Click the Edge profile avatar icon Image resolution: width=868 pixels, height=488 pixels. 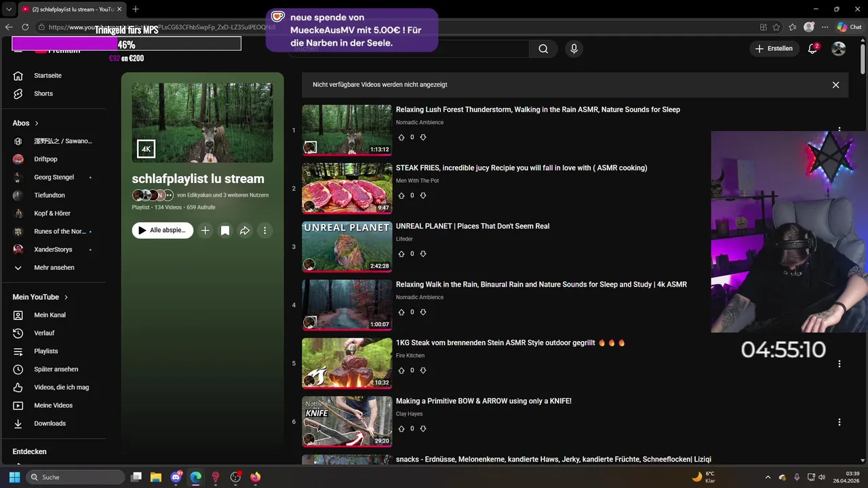pyautogui.click(x=808, y=27)
